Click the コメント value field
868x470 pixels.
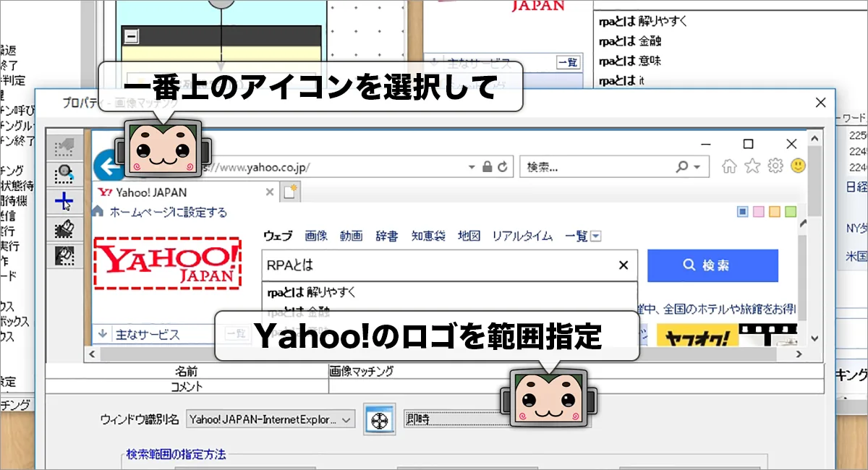(x=576, y=386)
